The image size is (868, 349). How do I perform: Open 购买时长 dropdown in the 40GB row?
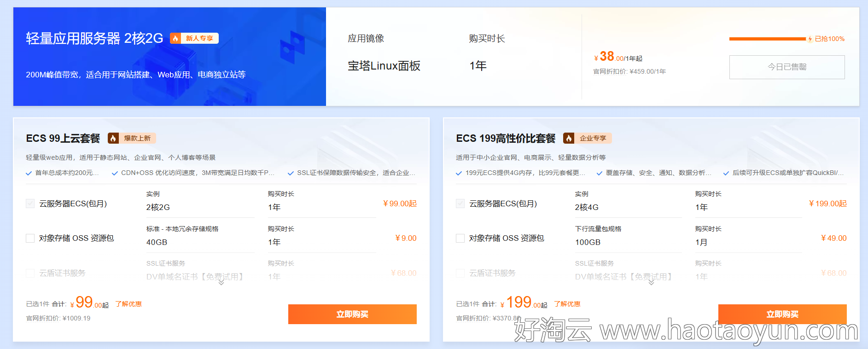click(322, 242)
